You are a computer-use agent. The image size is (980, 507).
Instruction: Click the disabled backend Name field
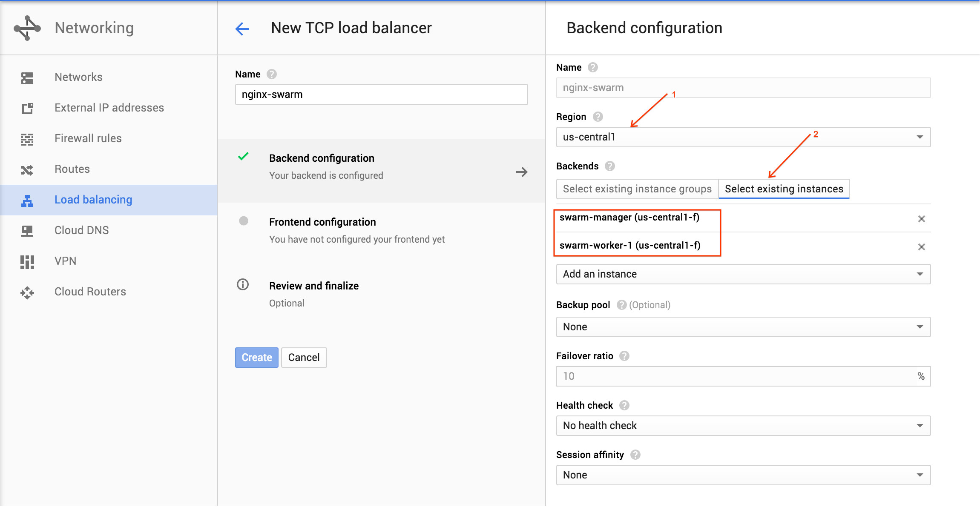pyautogui.click(x=743, y=88)
